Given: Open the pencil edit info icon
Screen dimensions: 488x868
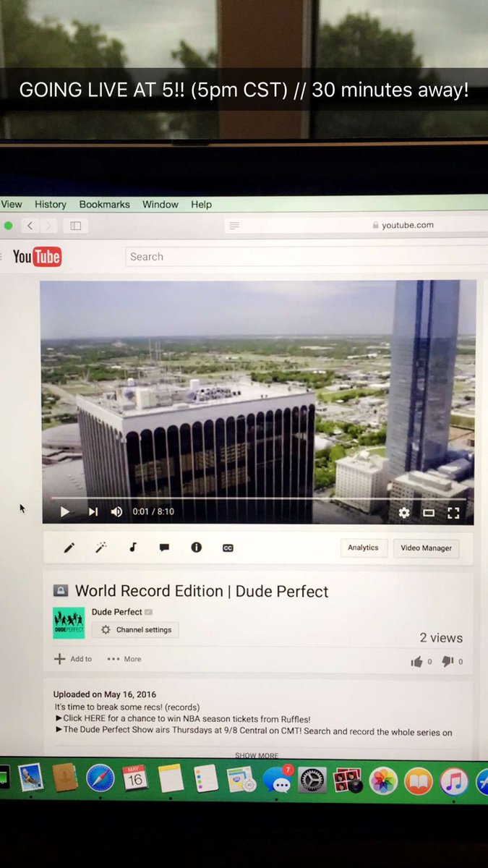Looking at the screenshot, I should 69,548.
